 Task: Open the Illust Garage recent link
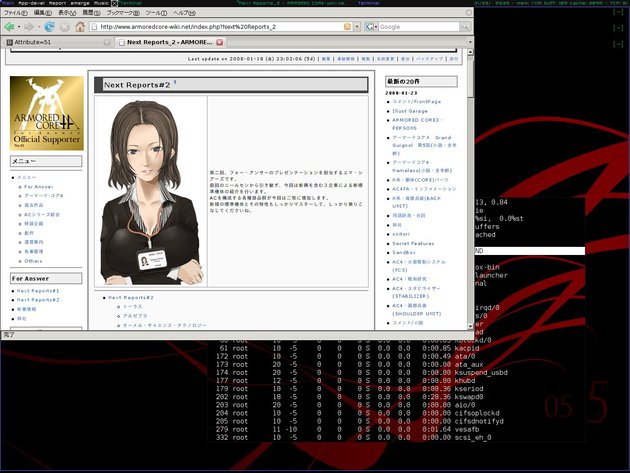pyautogui.click(x=410, y=111)
